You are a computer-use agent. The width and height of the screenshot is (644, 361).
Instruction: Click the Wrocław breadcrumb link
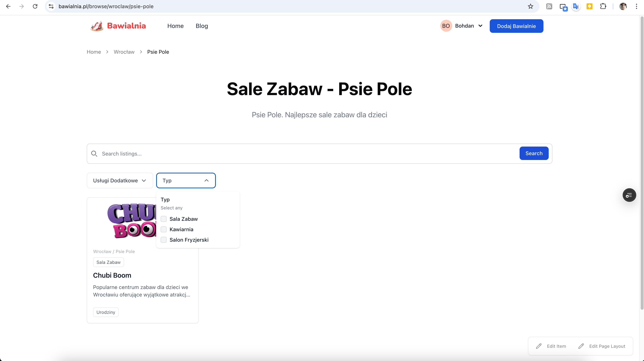[124, 52]
